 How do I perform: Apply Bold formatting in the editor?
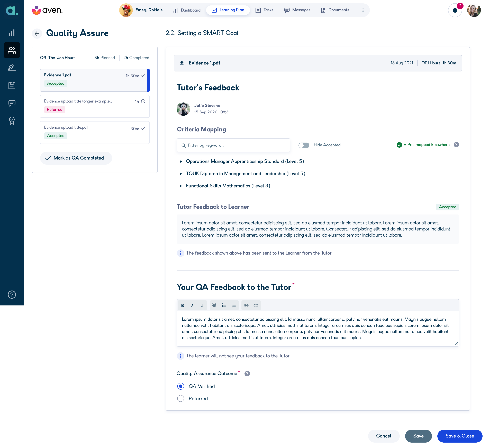coord(183,305)
